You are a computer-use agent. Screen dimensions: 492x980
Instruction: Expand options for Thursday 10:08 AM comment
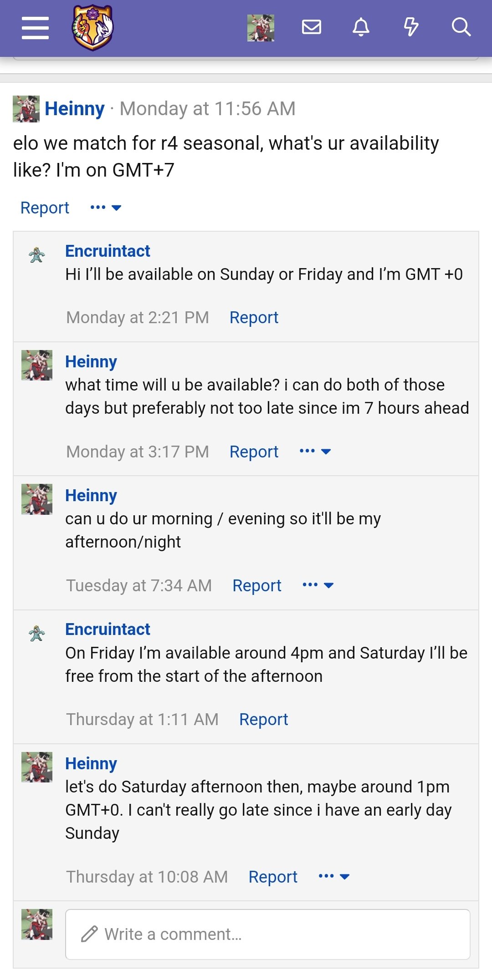(334, 877)
